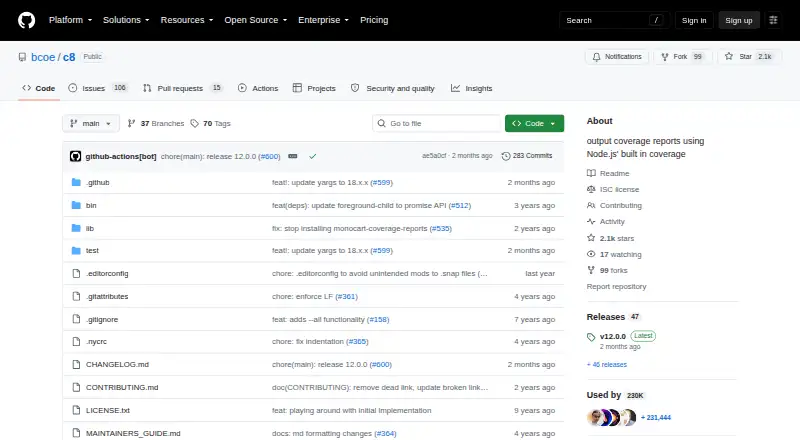Switch to the Issues tab

pyautogui.click(x=97, y=88)
